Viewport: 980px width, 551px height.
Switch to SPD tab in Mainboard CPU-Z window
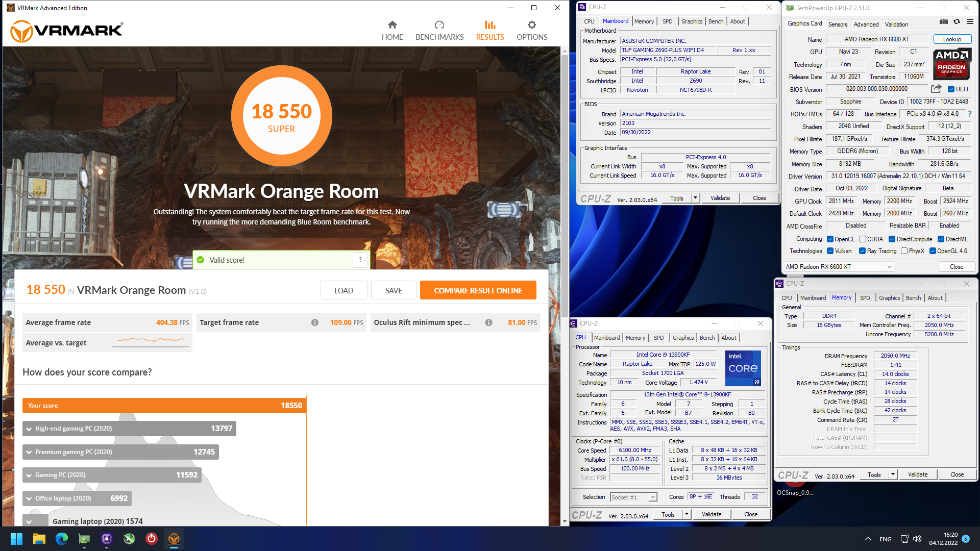(667, 21)
